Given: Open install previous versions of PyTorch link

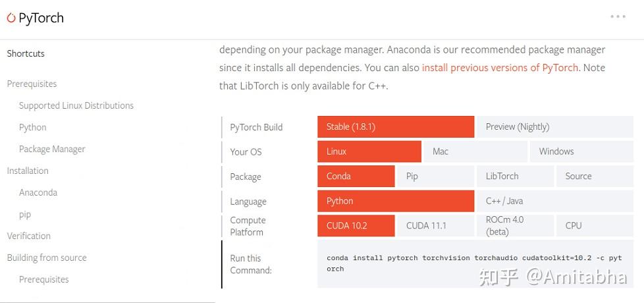Looking at the screenshot, I should pos(500,68).
